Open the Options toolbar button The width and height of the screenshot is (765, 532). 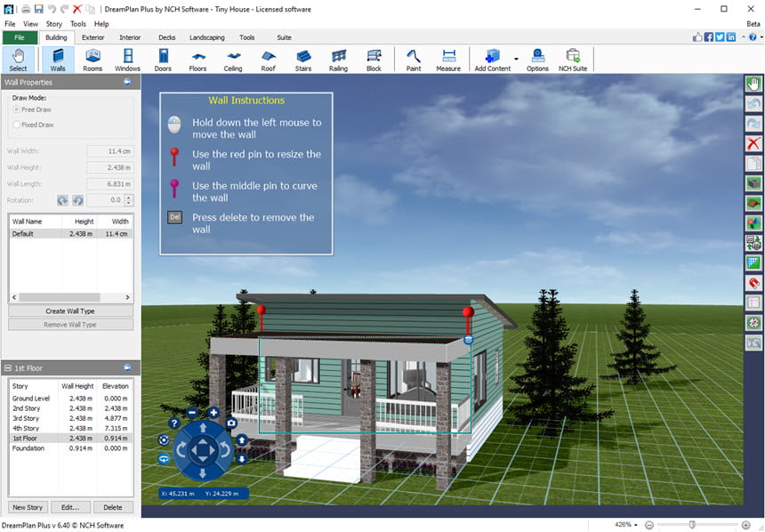(x=537, y=60)
